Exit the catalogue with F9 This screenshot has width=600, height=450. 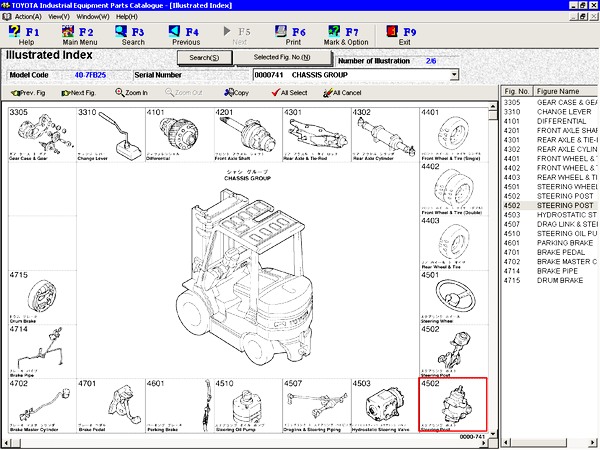click(x=402, y=35)
